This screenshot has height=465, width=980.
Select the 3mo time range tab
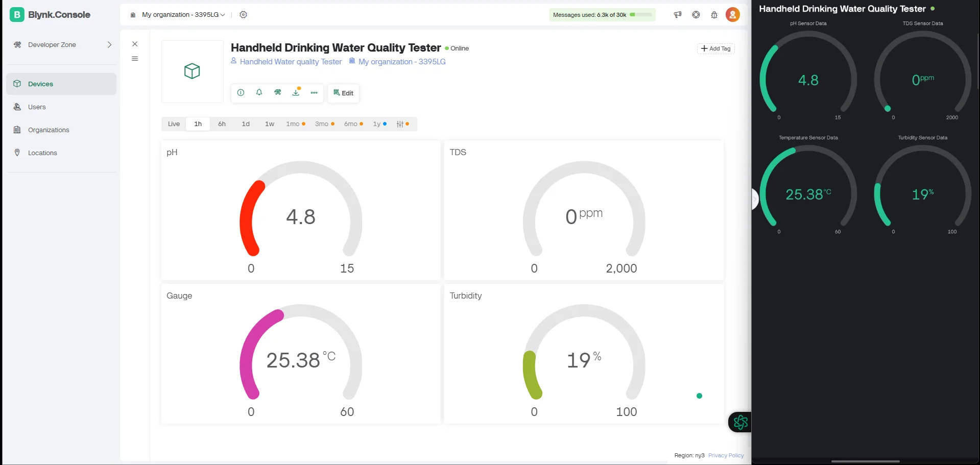pyautogui.click(x=324, y=124)
